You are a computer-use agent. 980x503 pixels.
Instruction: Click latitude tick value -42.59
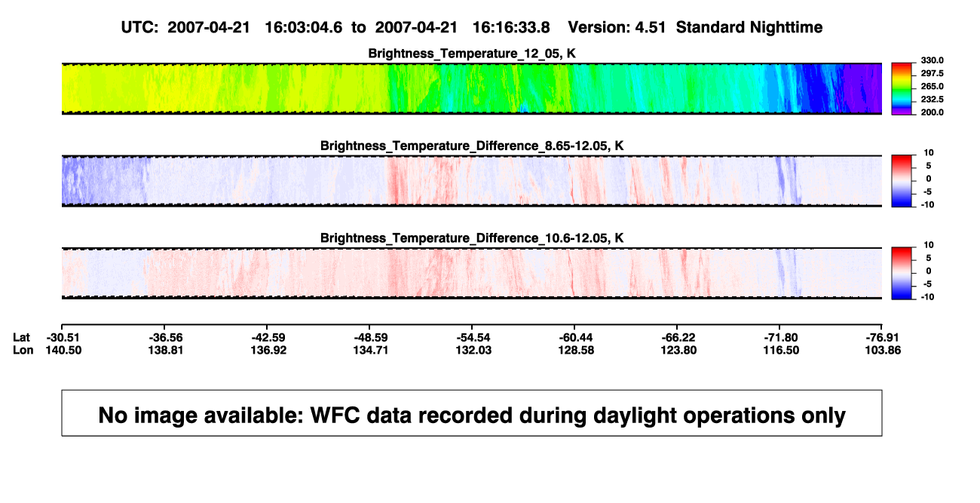[x=267, y=336]
